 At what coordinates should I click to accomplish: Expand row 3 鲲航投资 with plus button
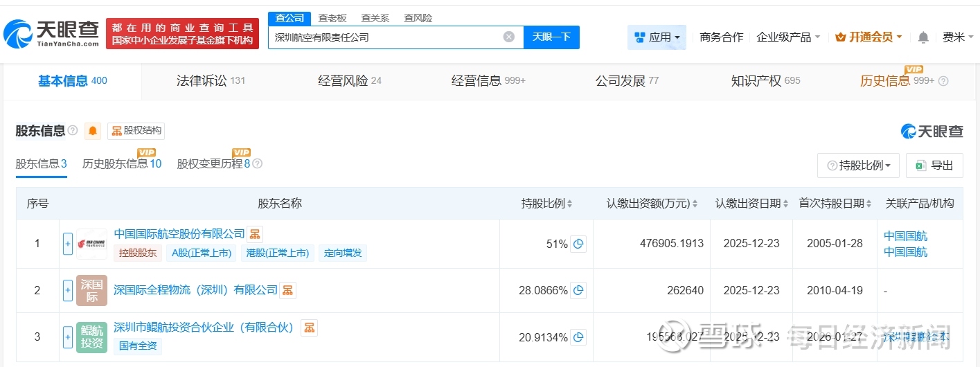tap(68, 337)
